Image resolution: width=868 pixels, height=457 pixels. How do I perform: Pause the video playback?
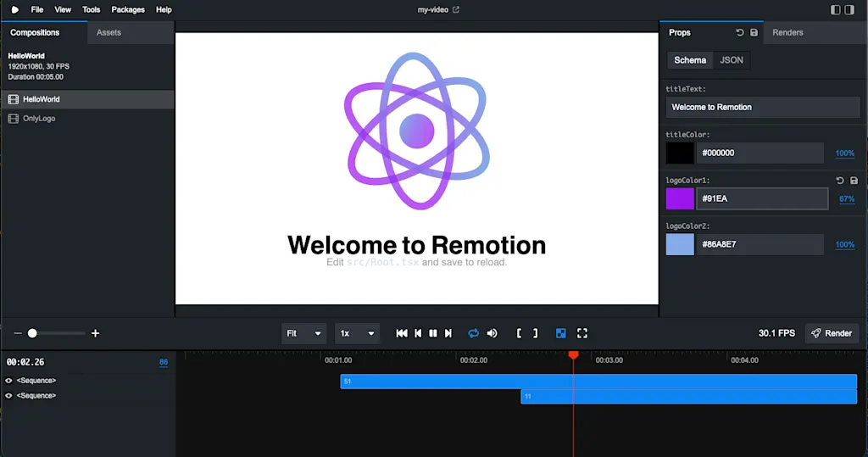point(433,333)
